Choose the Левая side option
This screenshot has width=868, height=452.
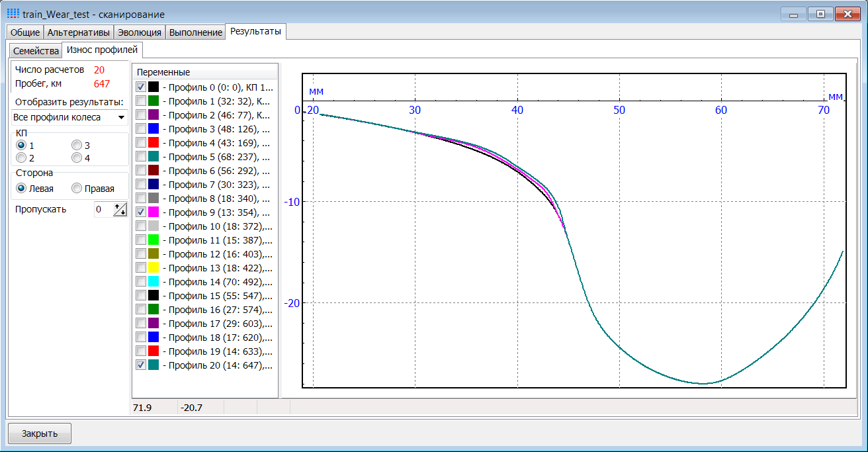22,189
